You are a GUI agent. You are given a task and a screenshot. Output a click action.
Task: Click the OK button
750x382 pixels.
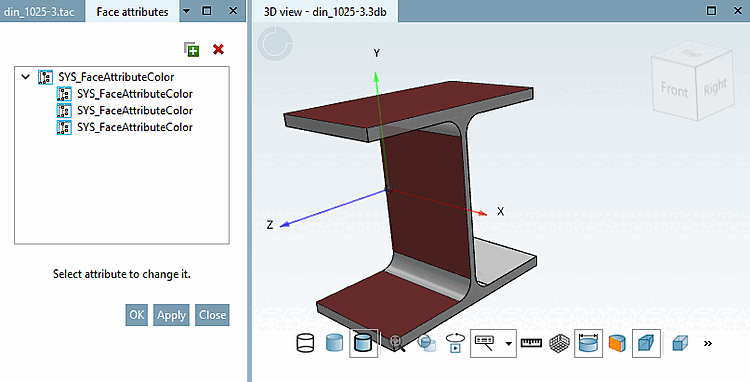137,315
